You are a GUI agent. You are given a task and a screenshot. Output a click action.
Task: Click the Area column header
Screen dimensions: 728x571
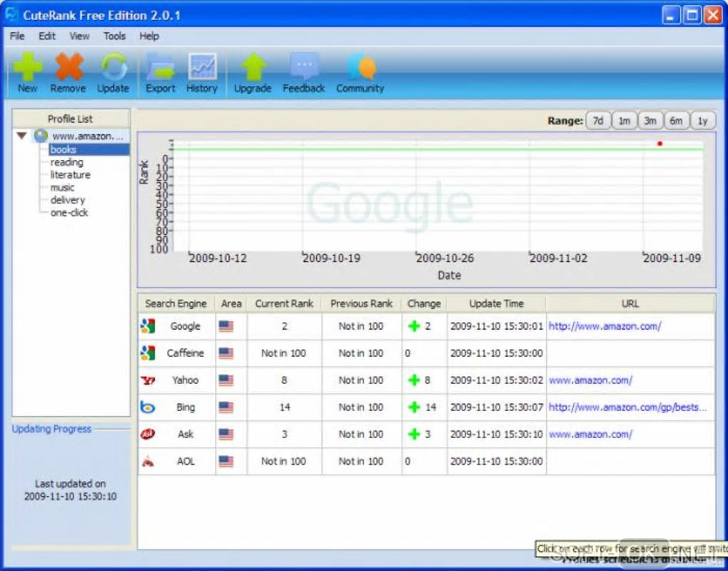point(231,303)
